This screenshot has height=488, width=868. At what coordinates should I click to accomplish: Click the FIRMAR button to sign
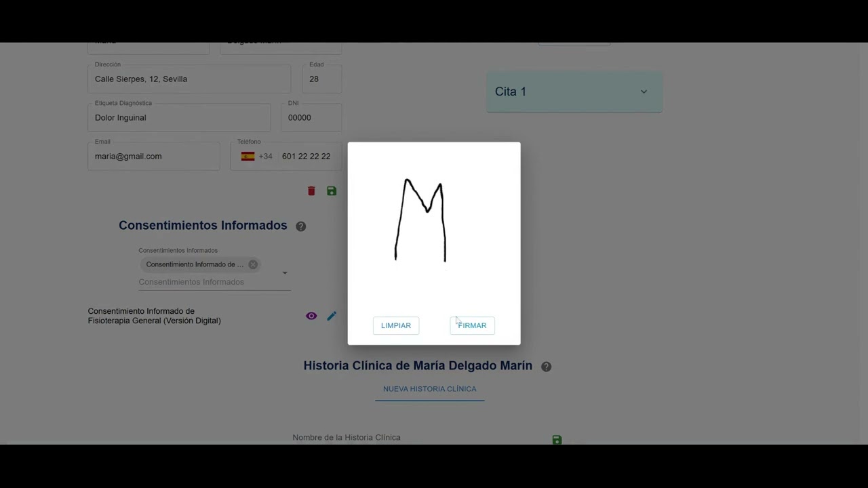coord(472,325)
